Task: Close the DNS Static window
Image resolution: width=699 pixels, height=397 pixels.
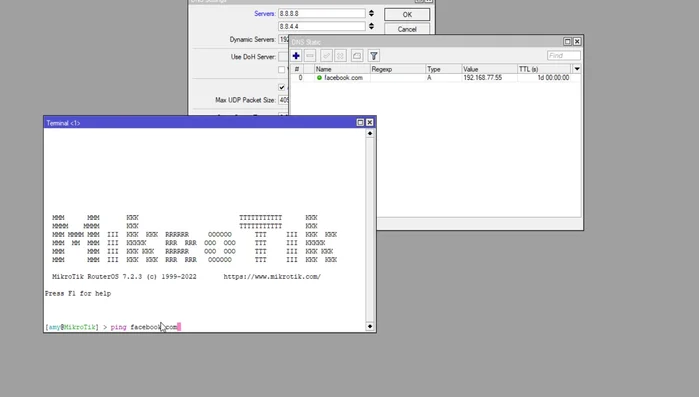Action: pyautogui.click(x=577, y=41)
